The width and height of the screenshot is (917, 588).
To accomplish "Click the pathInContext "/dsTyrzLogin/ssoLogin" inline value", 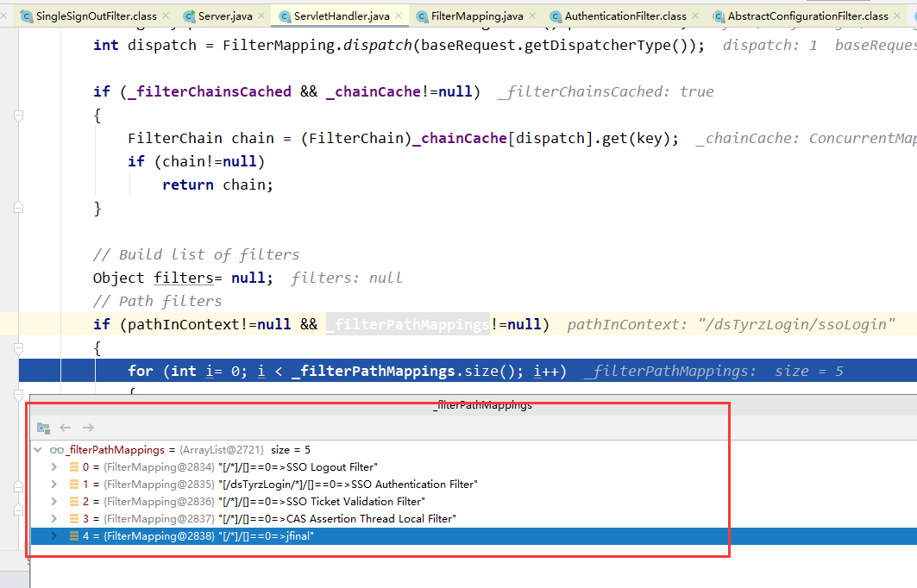I will pyautogui.click(x=731, y=324).
